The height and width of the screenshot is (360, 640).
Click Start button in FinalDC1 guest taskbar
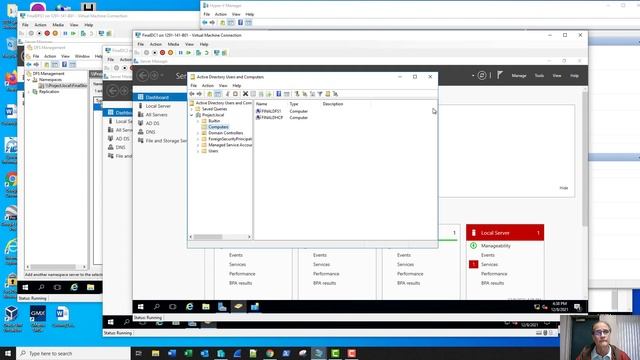(x=141, y=307)
